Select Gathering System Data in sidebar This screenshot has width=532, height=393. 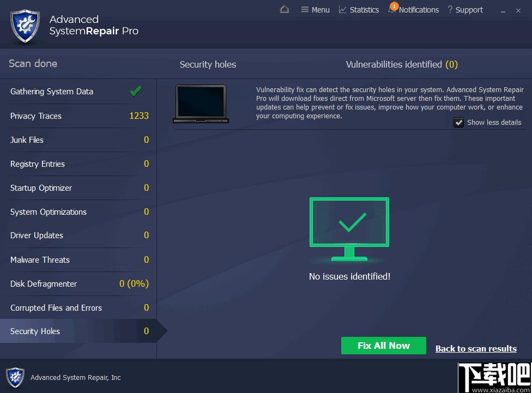point(78,92)
